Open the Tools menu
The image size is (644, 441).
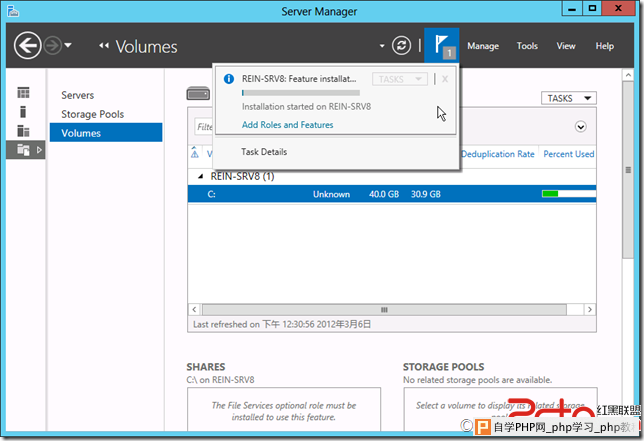527,46
